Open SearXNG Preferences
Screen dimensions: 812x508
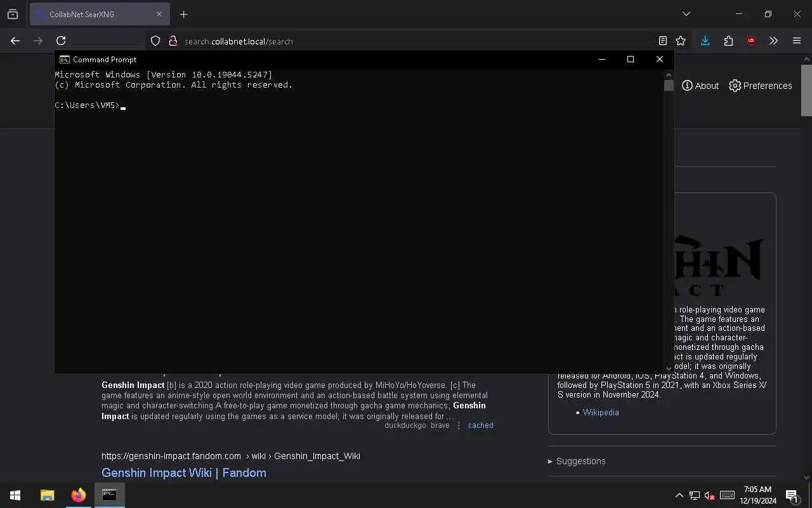tap(761, 86)
